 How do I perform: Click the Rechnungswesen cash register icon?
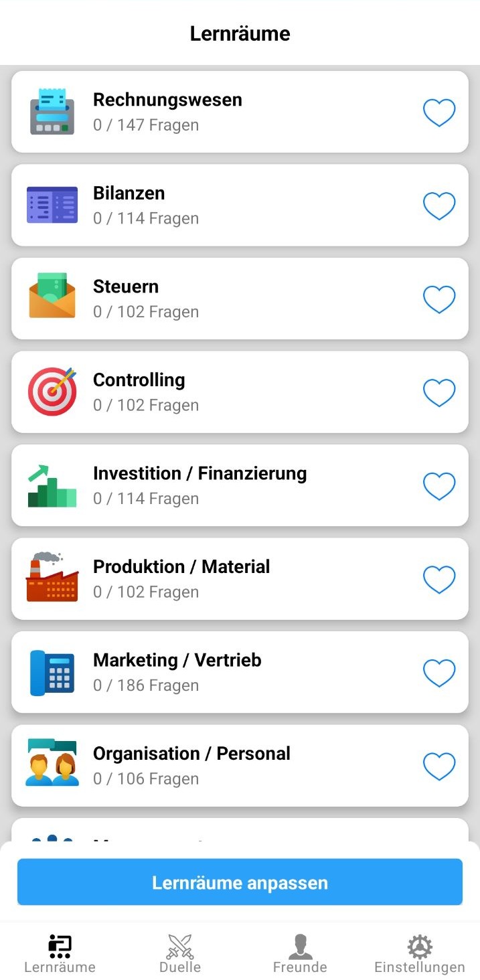[x=52, y=112]
